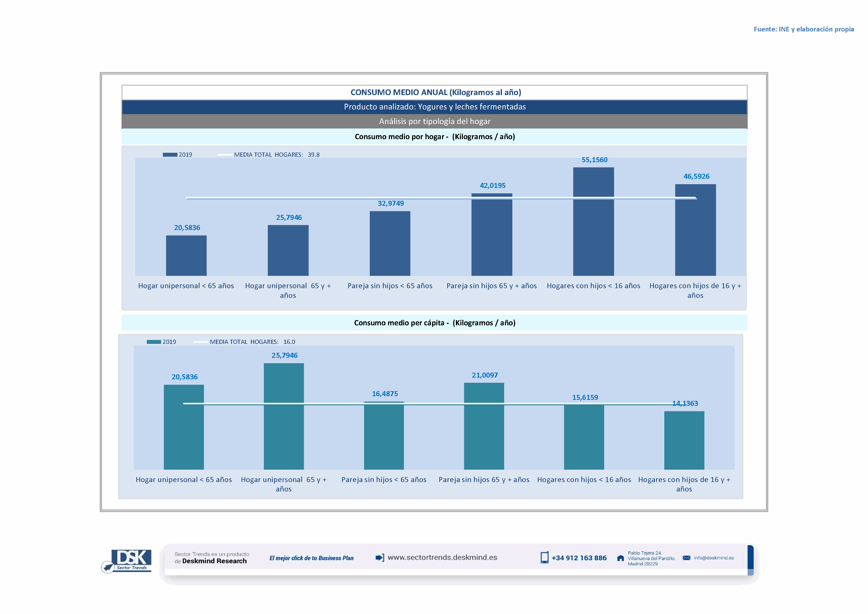868x614 pixels.
Task: Click the info@deskmind.es email link
Action: (x=713, y=558)
